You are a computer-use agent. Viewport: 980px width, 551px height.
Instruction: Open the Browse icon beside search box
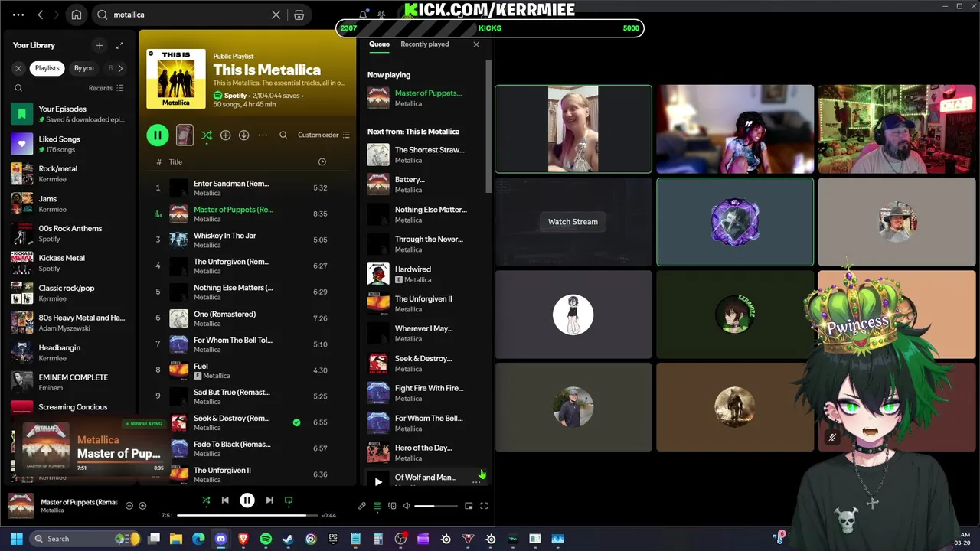point(299,15)
